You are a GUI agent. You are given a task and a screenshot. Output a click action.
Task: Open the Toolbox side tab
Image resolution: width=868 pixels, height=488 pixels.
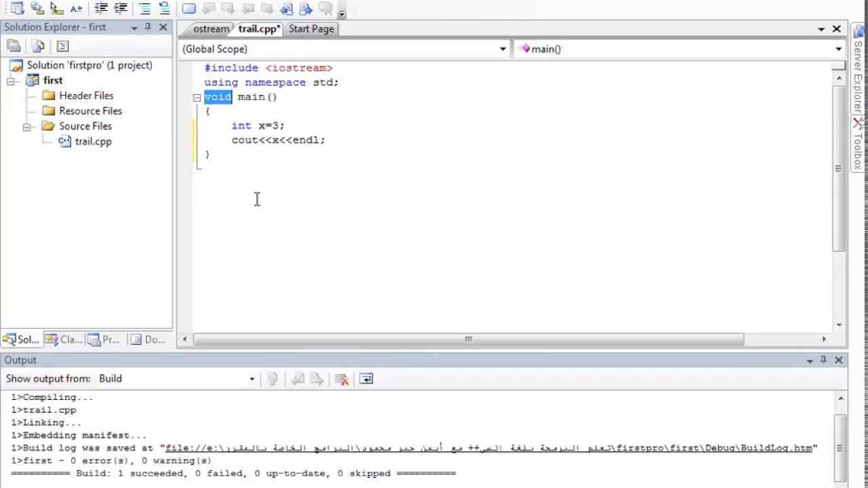tap(859, 144)
